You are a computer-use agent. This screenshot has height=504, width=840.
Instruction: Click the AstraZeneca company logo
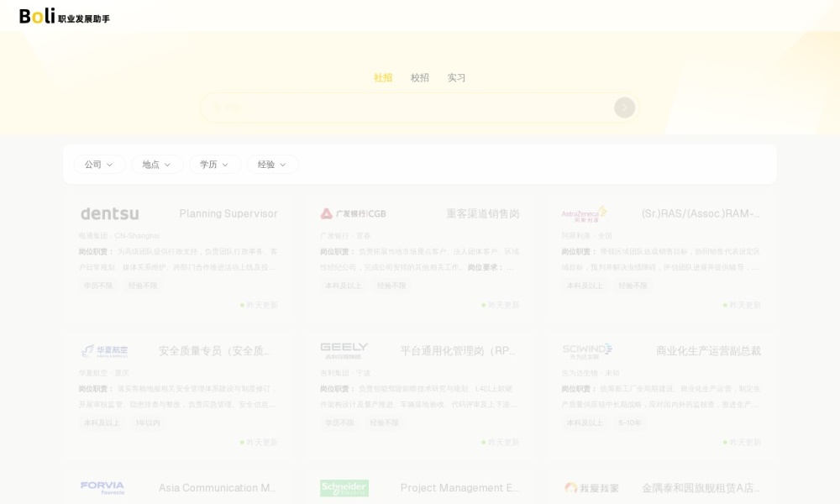tap(585, 213)
